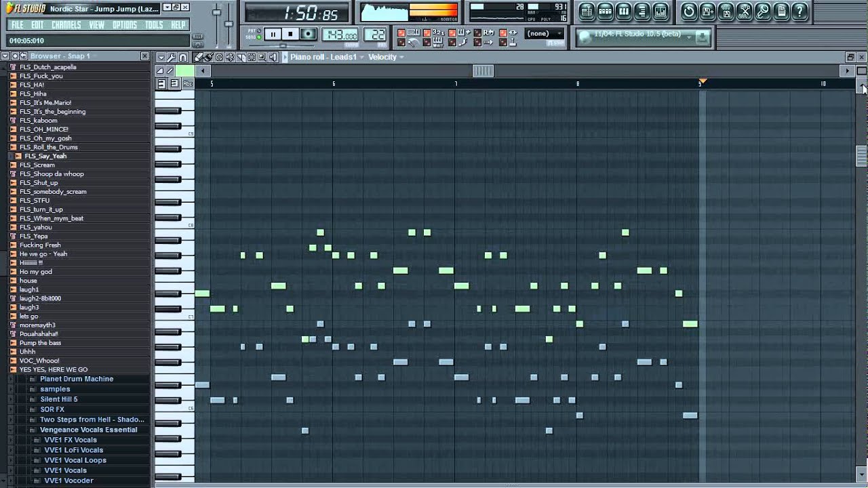Show the Piano Roll window icon
This screenshot has height=488, width=868.
(623, 11)
